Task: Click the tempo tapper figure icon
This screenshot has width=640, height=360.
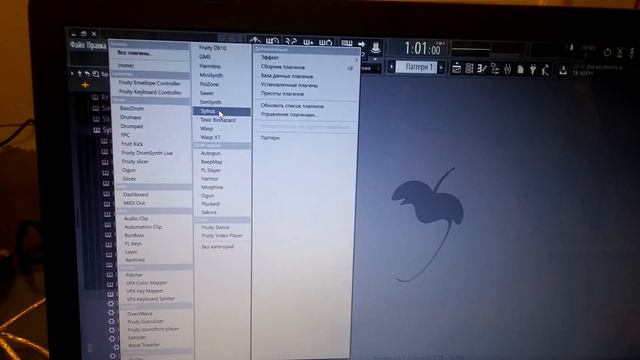Action: coord(545,70)
